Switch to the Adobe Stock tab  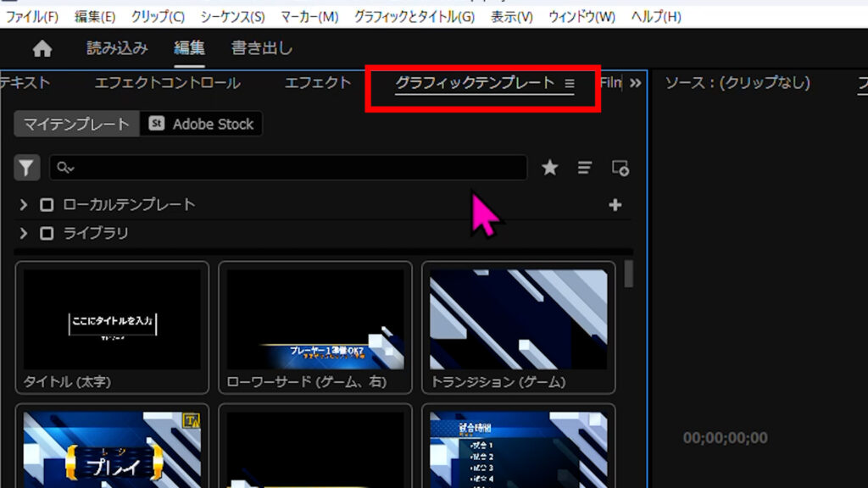click(x=202, y=124)
